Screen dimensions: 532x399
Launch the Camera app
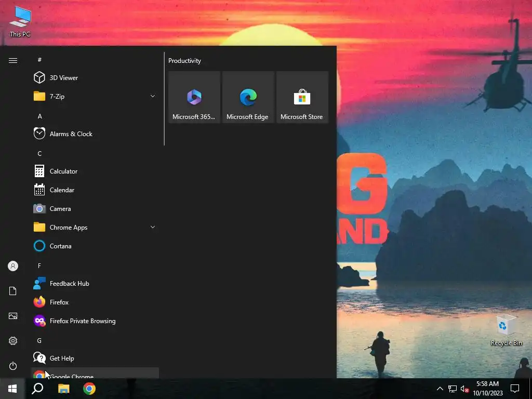pos(95,208)
